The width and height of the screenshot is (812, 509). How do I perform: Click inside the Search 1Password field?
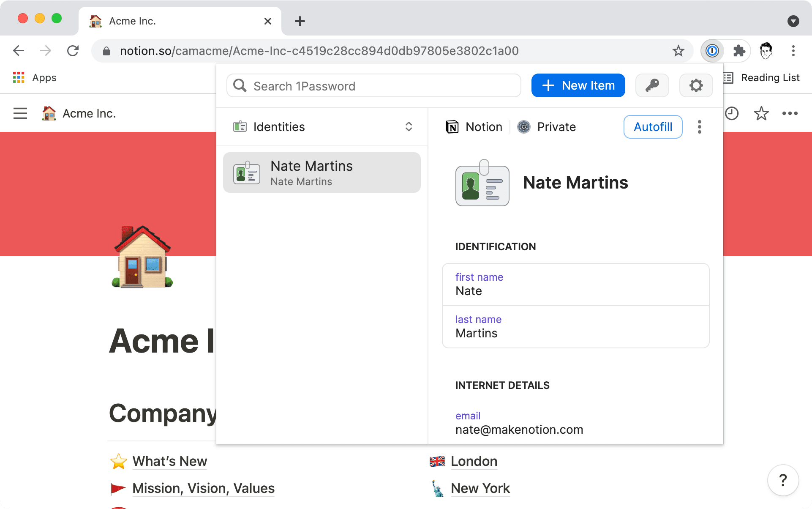tap(373, 86)
